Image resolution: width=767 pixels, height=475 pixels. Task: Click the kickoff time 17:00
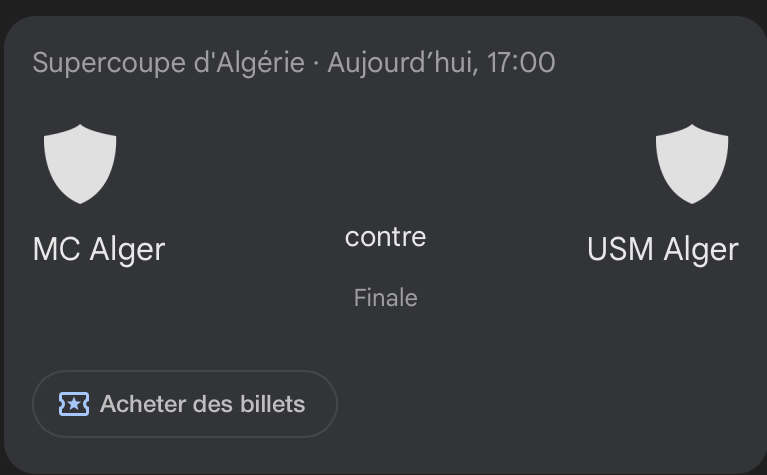[521, 63]
